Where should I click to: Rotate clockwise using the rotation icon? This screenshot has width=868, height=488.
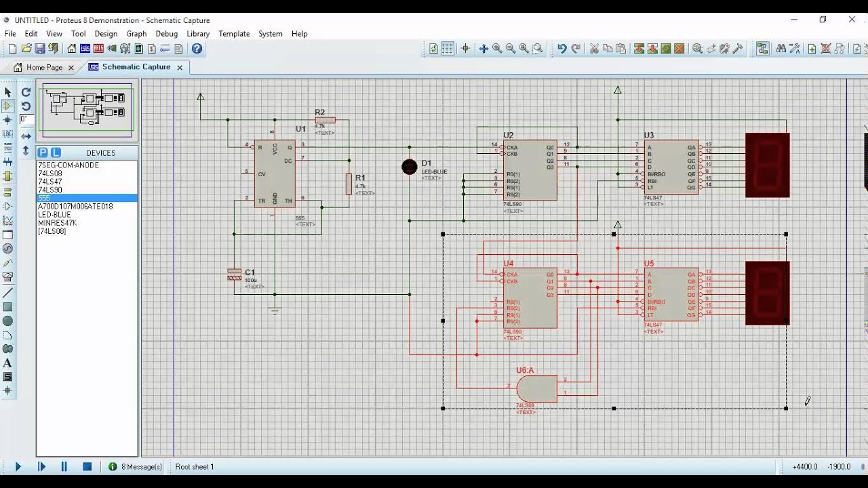[x=26, y=91]
